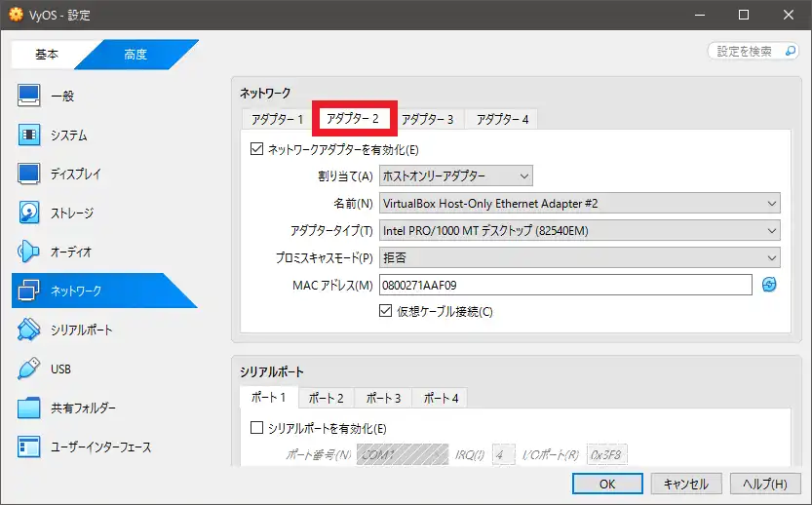Click the キャンセル button
The image size is (812, 505).
pos(686,484)
